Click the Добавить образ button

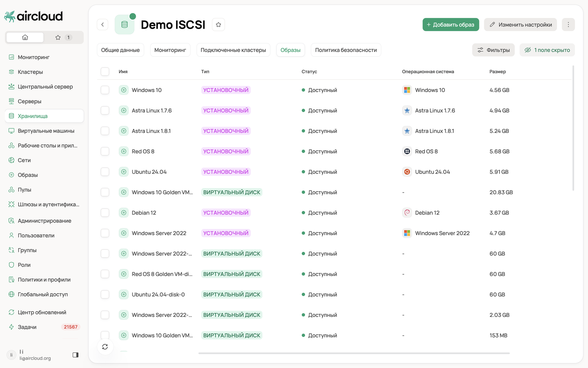(x=451, y=25)
